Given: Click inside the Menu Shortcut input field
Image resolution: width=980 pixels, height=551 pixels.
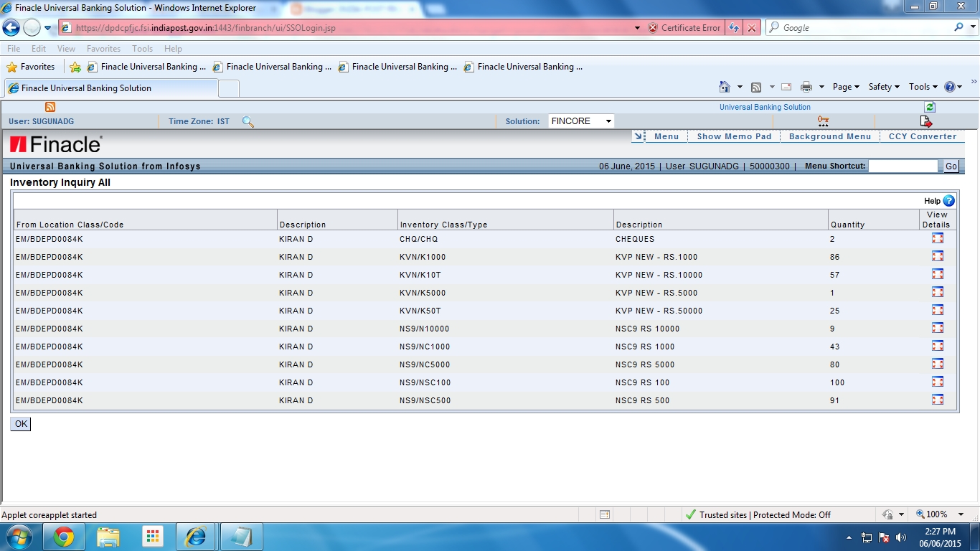Looking at the screenshot, I should (903, 166).
